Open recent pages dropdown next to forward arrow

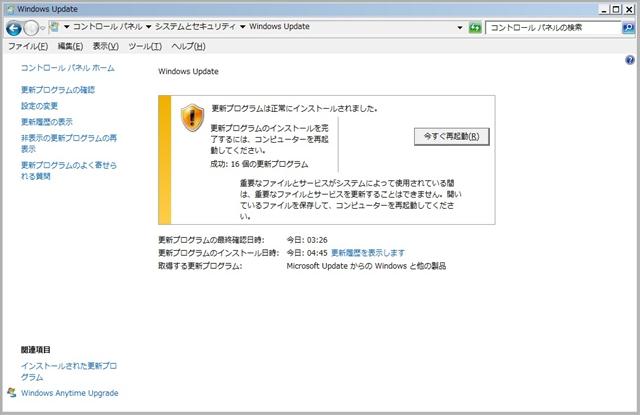pyautogui.click(x=42, y=28)
